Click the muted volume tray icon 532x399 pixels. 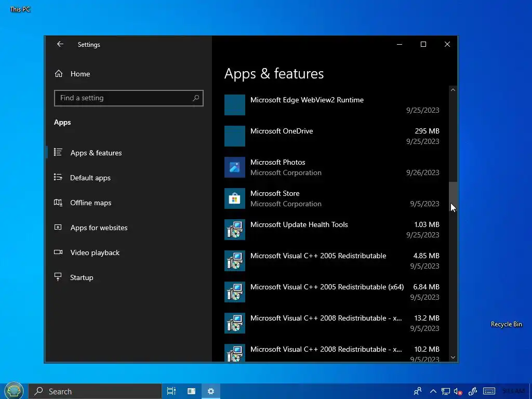(x=458, y=392)
